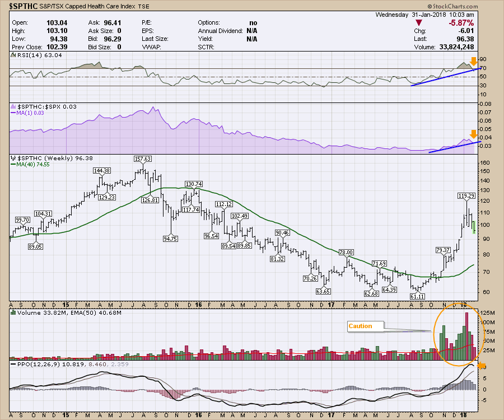Click the $SPTHC:$SPX 0.03 panel label
Screen dimensions: 504x420
coord(47,107)
